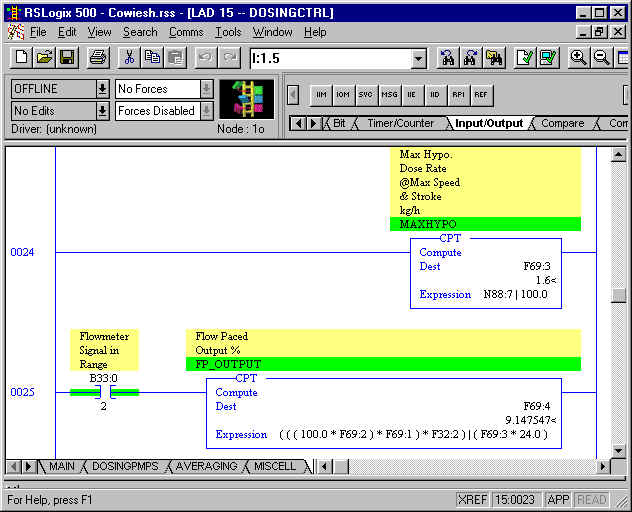Click the Redo toolbar icon
This screenshot has height=512, width=632.
(x=229, y=58)
